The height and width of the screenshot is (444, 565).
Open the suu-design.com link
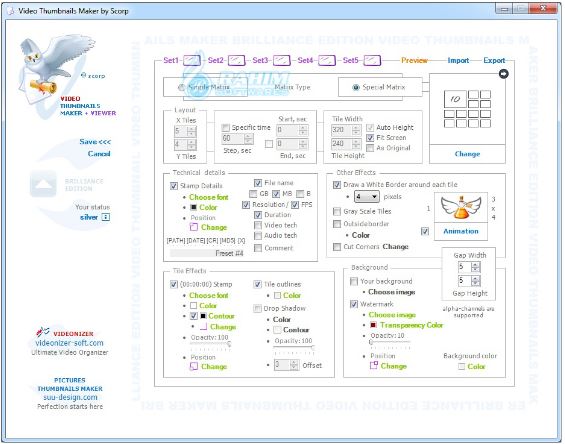pos(70,397)
